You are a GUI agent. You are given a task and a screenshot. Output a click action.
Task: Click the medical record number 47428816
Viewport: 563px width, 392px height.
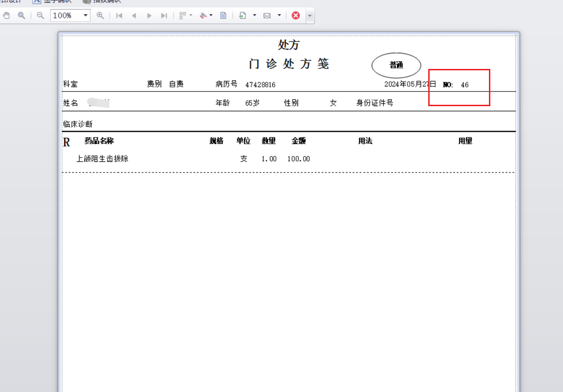click(x=260, y=85)
